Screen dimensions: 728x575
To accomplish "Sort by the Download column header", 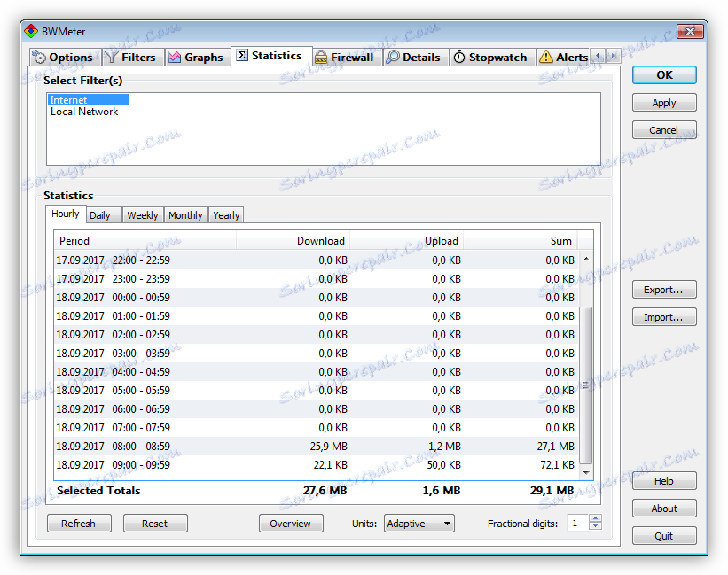I will (293, 241).
